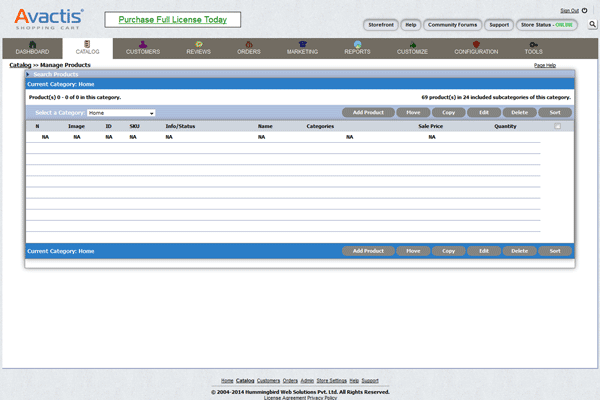The width and height of the screenshot is (600, 400).
Task: Open the DASHBOARD menu label
Action: pos(33,52)
